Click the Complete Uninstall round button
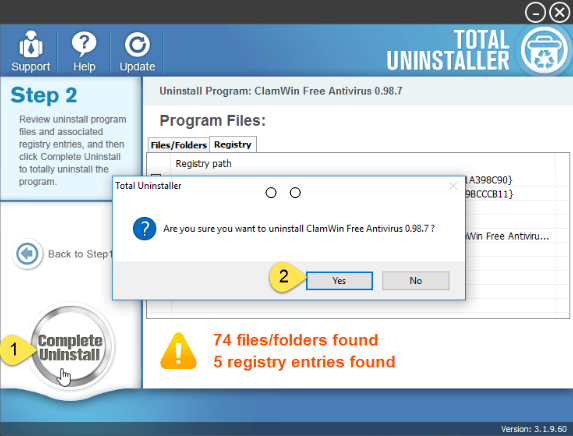This screenshot has height=436, width=573. (x=70, y=347)
